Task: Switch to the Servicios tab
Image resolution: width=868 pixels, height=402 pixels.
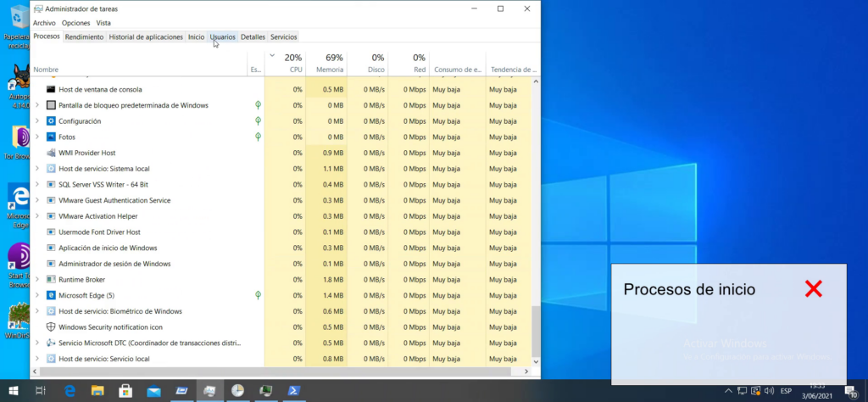Action: pos(283,37)
